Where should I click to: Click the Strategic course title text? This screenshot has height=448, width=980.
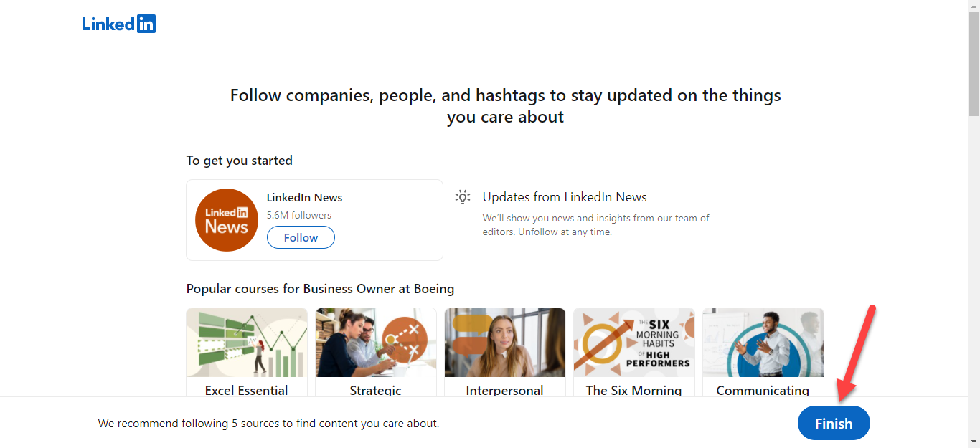(x=376, y=391)
